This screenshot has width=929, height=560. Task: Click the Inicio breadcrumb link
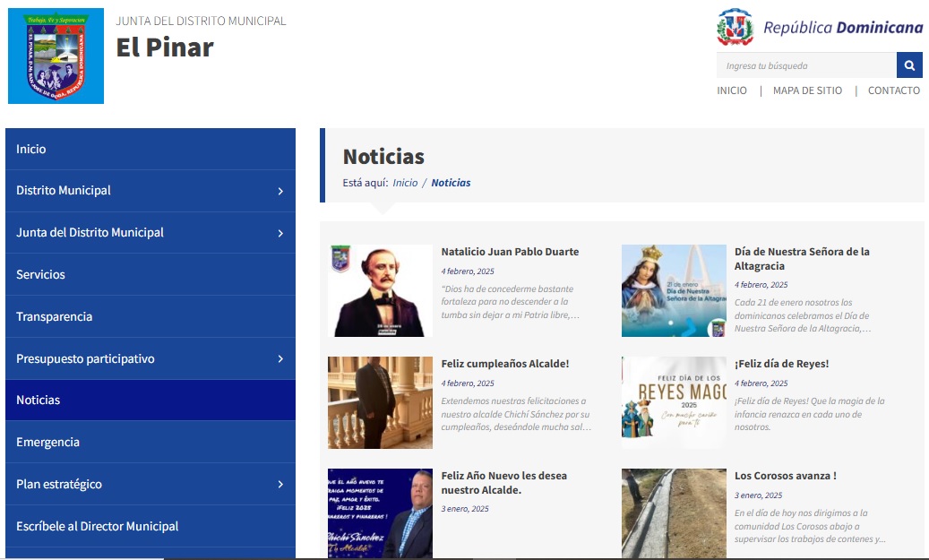click(405, 183)
